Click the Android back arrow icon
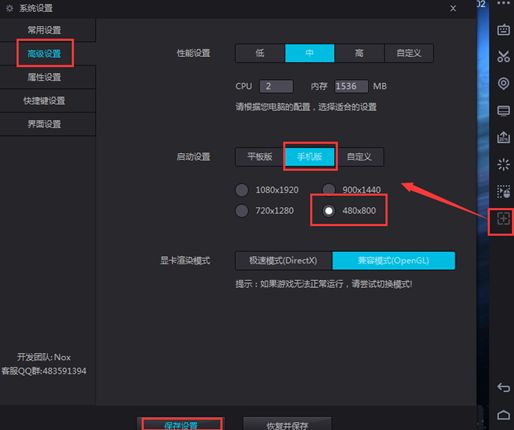The image size is (514, 430). point(503,387)
